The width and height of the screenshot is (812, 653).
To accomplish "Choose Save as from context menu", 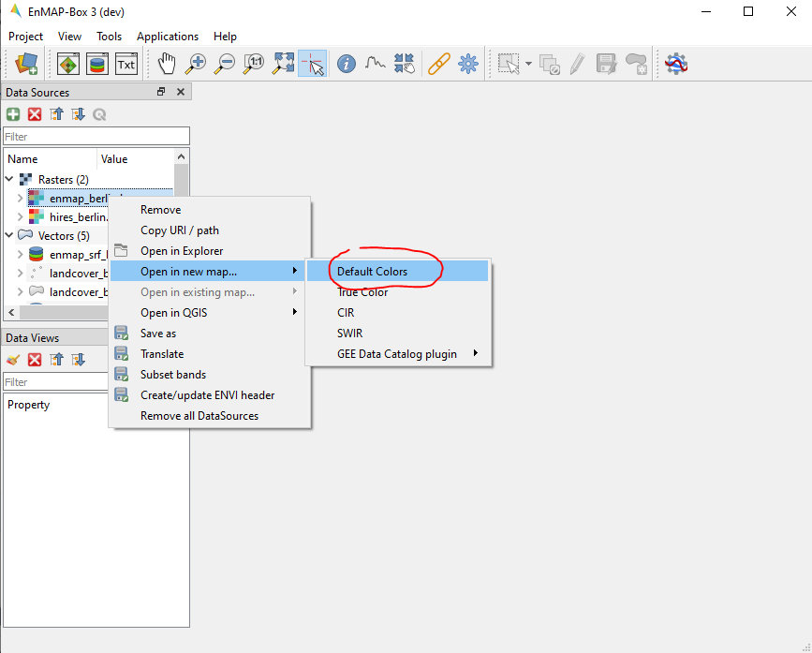I will point(210,334).
